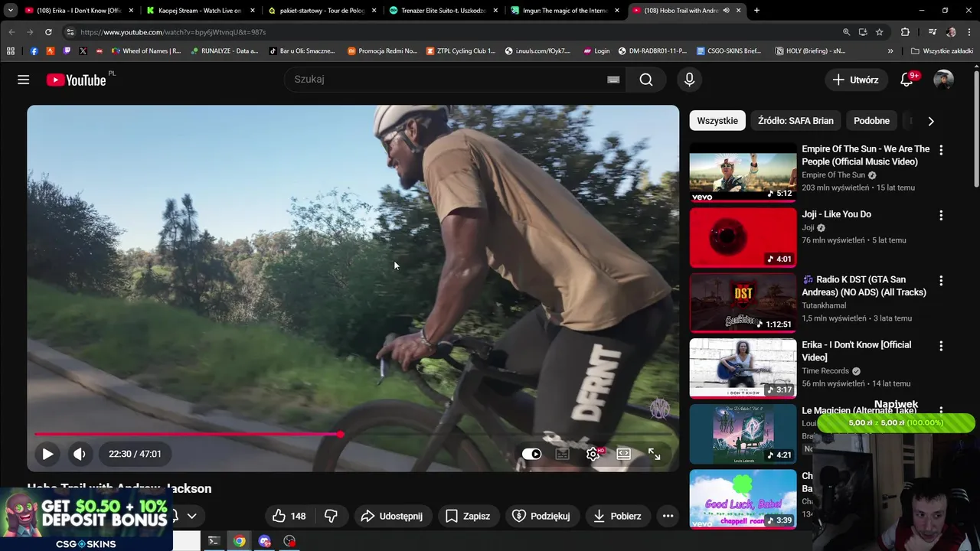
Task: Switch to theater mode in the player
Action: 623,454
